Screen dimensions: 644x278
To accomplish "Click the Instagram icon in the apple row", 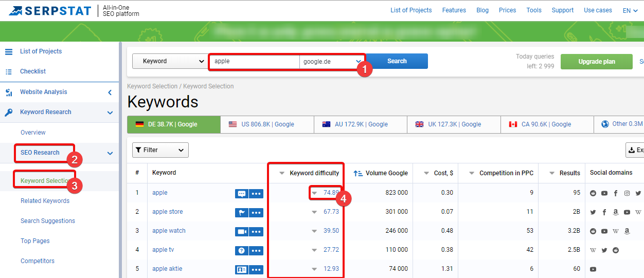I will coord(627,193).
